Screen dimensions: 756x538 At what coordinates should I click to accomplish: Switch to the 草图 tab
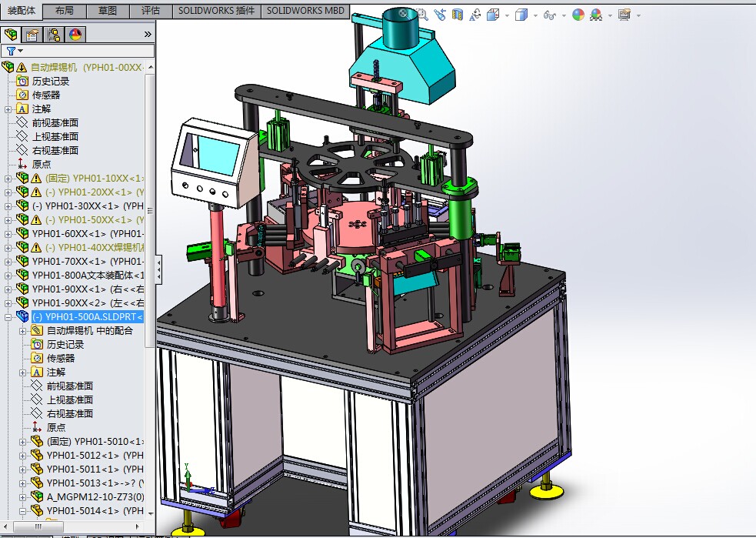108,11
